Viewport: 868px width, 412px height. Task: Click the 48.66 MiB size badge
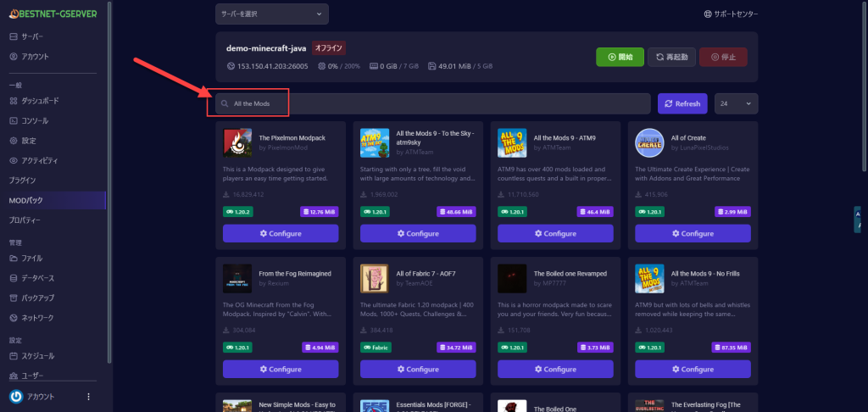[456, 212]
